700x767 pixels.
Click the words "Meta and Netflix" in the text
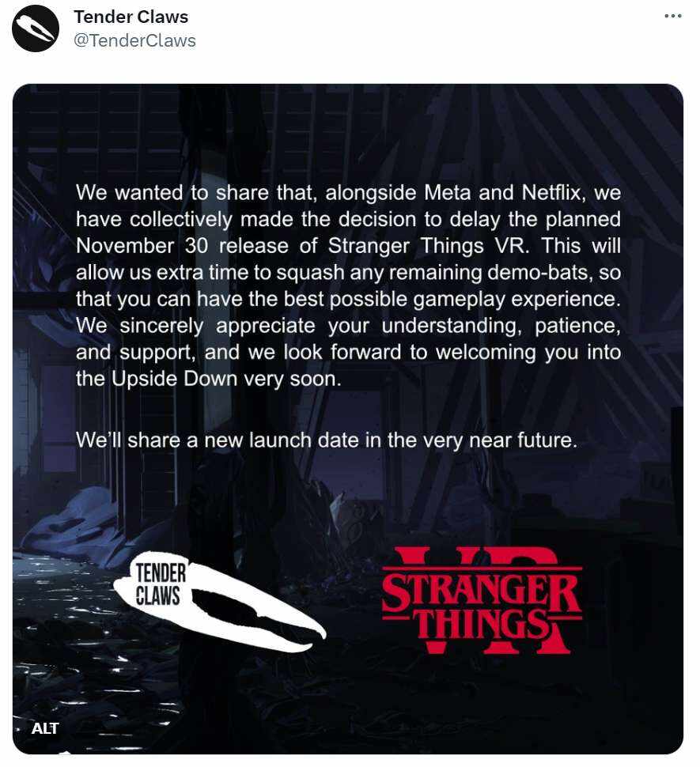tap(504, 192)
